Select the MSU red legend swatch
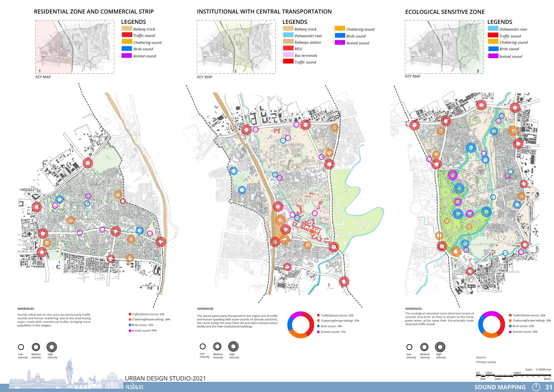Viewport: 554px width, 392px height. pyautogui.click(x=288, y=48)
